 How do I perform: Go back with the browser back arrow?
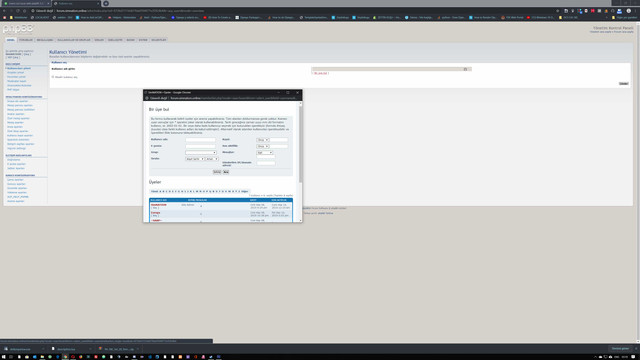(4, 11)
